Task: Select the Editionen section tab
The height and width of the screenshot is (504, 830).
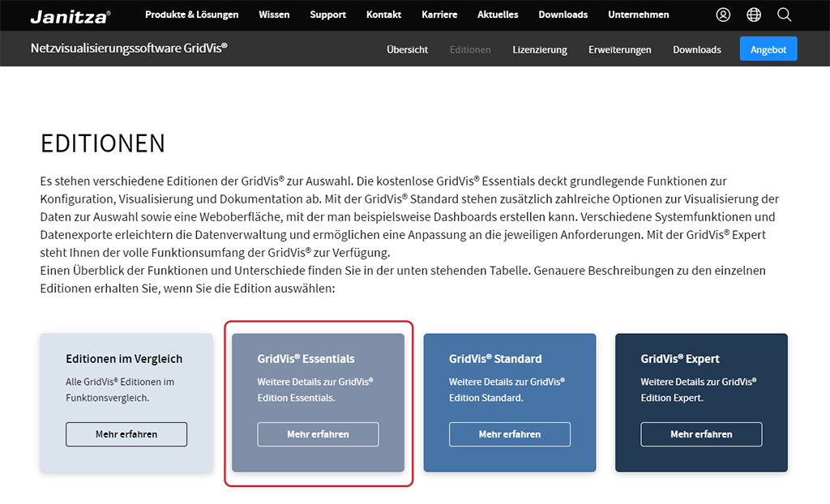Action: (x=470, y=49)
